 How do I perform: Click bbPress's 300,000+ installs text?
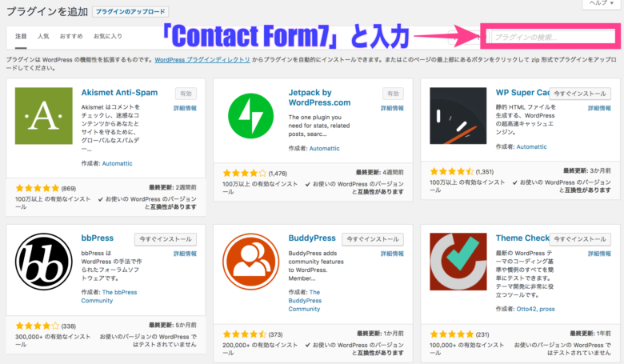(x=53, y=341)
